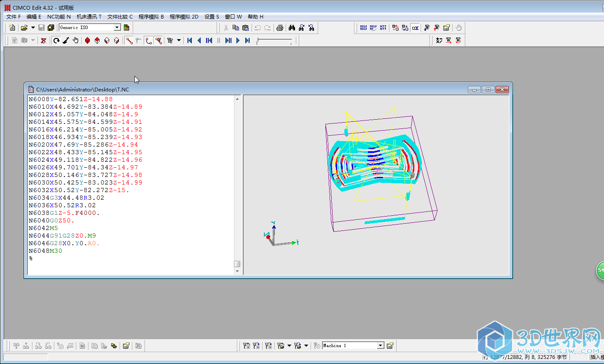The height and width of the screenshot is (364, 604).
Task: Create a new NC file
Action: click(12, 28)
